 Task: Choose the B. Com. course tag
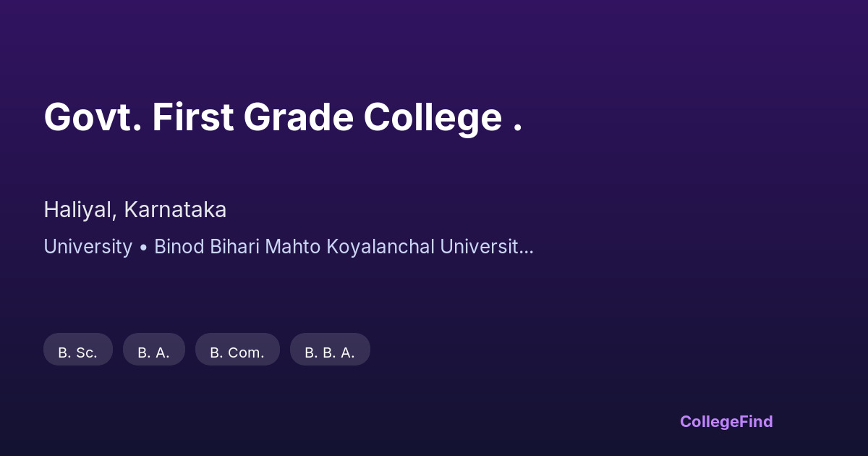tap(237, 352)
